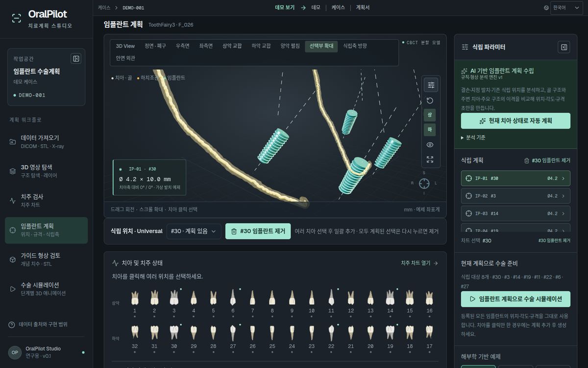Reset the 3D view rotation
Image resolution: width=588 pixels, height=368 pixels.
point(430,100)
